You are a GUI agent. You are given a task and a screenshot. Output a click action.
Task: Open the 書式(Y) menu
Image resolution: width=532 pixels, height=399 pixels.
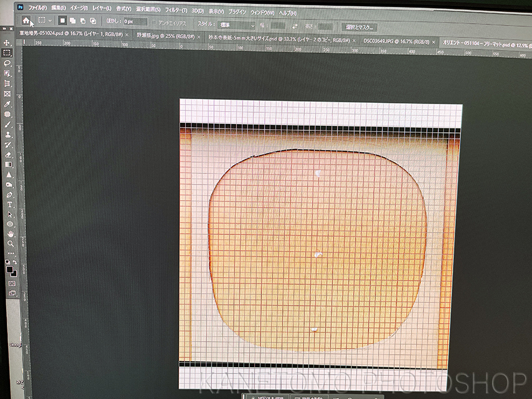123,9
